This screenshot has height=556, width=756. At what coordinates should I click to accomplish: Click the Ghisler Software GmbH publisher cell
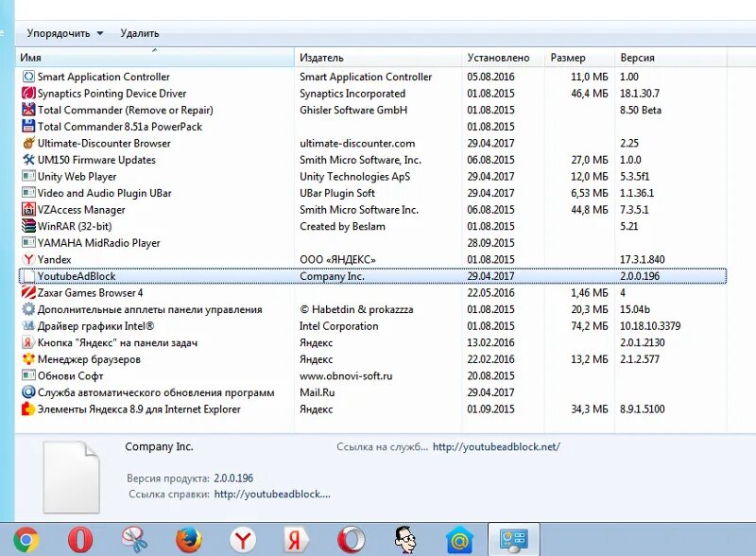[x=353, y=110]
